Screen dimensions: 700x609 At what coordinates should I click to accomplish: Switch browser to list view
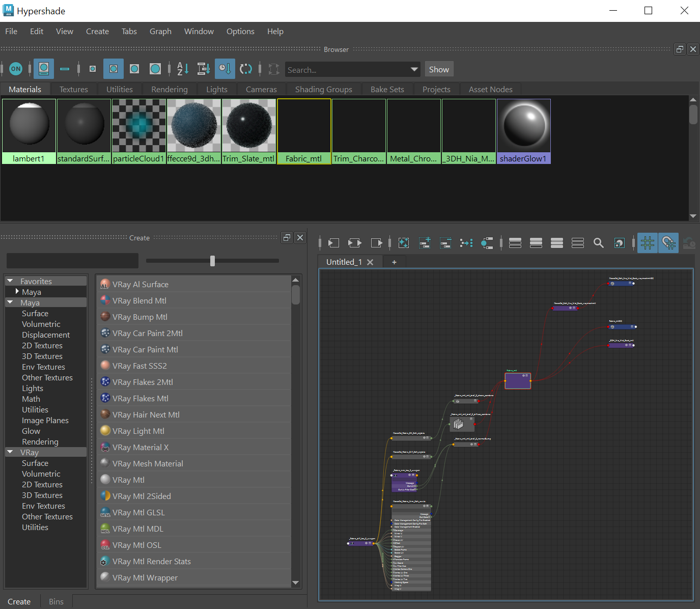click(x=65, y=69)
